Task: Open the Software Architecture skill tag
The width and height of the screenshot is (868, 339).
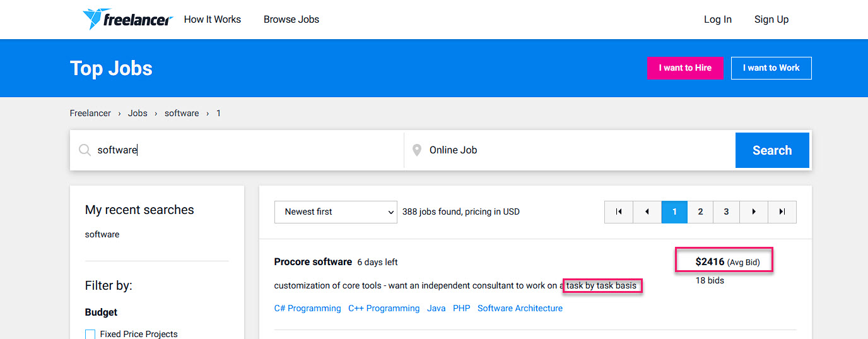Action: (520, 309)
